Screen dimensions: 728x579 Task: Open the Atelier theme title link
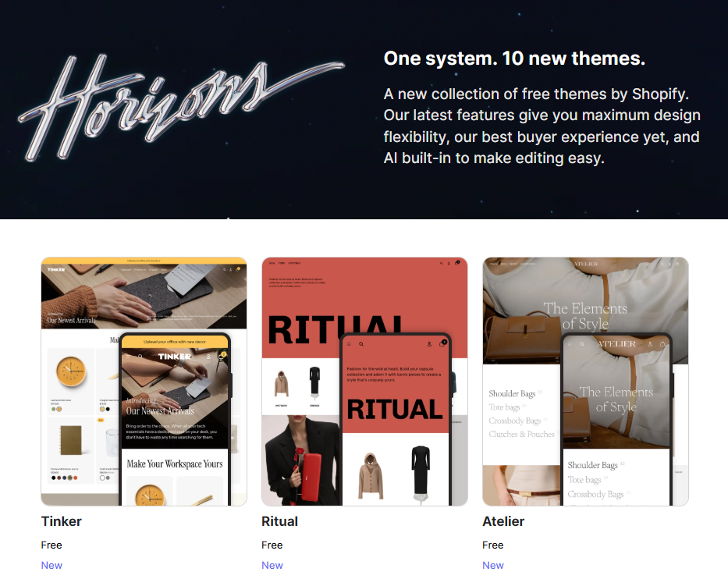click(503, 521)
